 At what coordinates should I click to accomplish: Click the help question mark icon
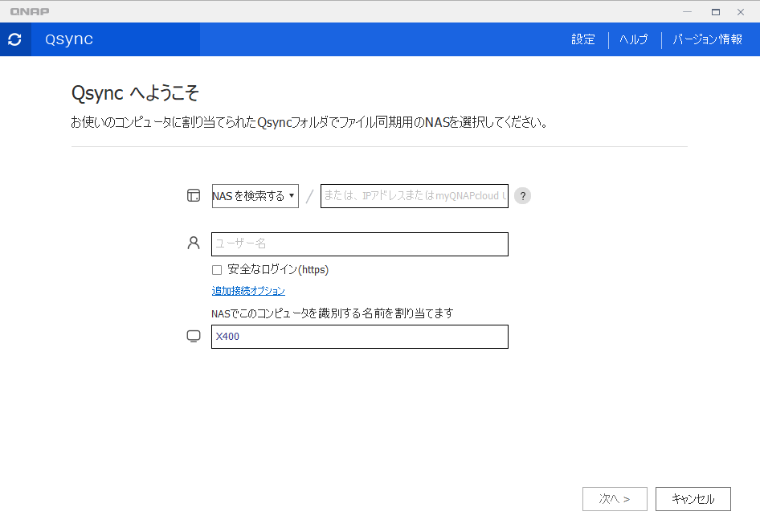522,196
